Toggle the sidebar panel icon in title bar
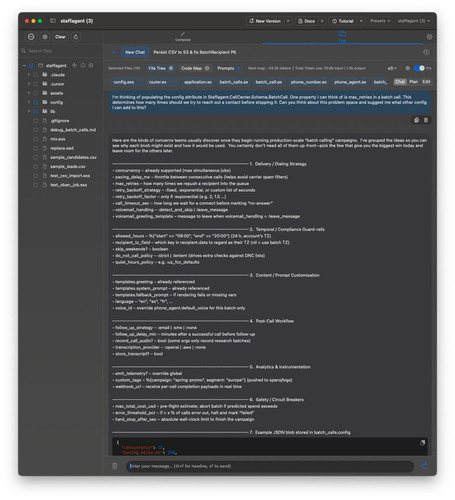Screen dimensions: 455x500 pos(53,21)
